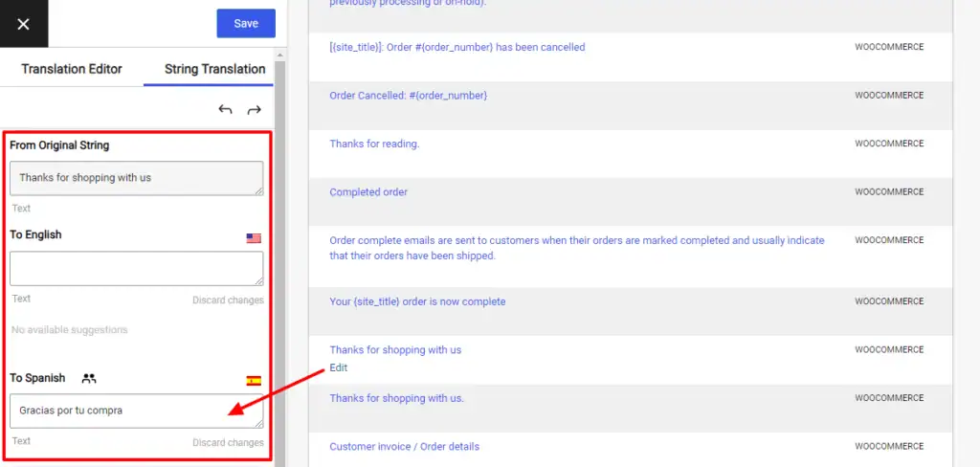Click the undo arrow icon
This screenshot has width=980, height=467.
pos(225,109)
